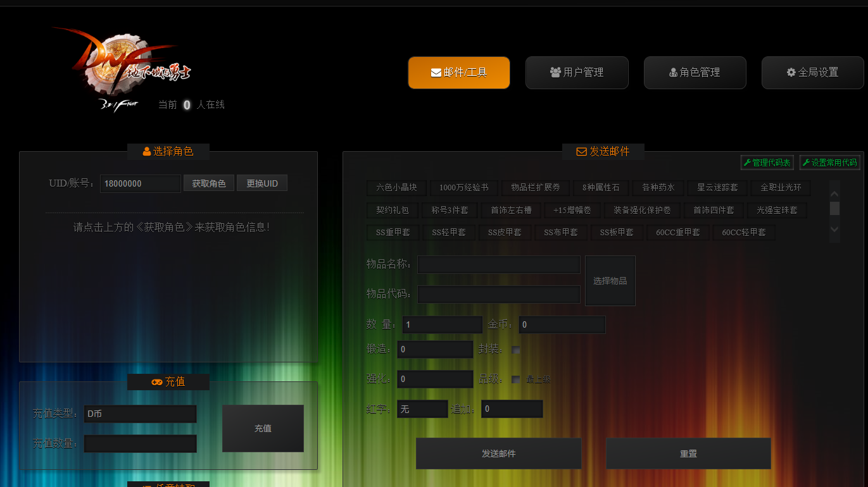Click the wrench icon on 管理代码表
Screen dimensions: 868x487
(x=748, y=163)
